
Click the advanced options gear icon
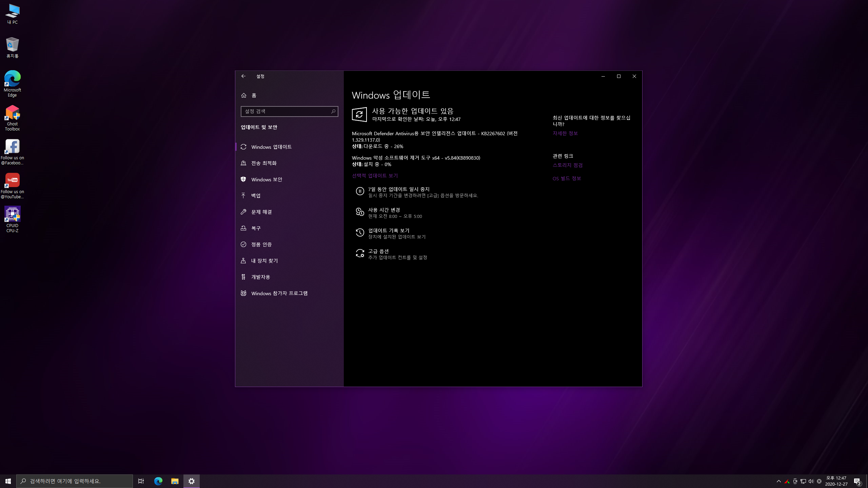360,253
